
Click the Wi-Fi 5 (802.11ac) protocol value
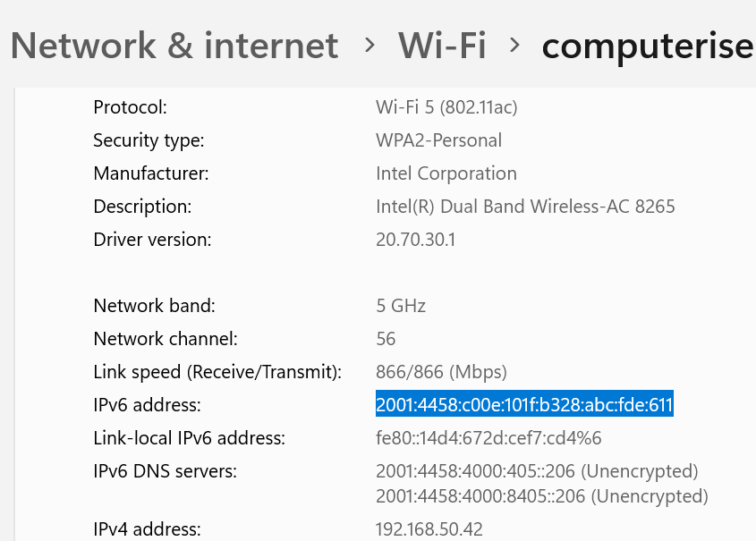[x=446, y=107]
